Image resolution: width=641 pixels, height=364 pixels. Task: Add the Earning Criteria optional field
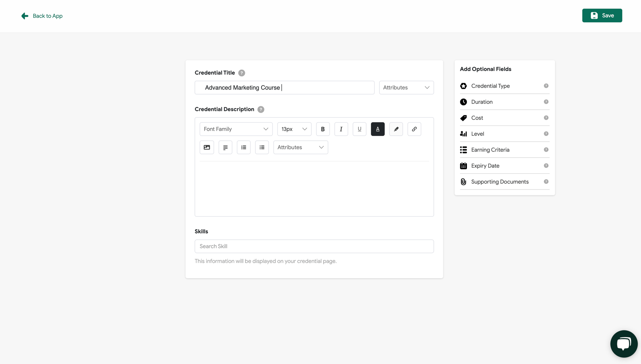point(490,149)
